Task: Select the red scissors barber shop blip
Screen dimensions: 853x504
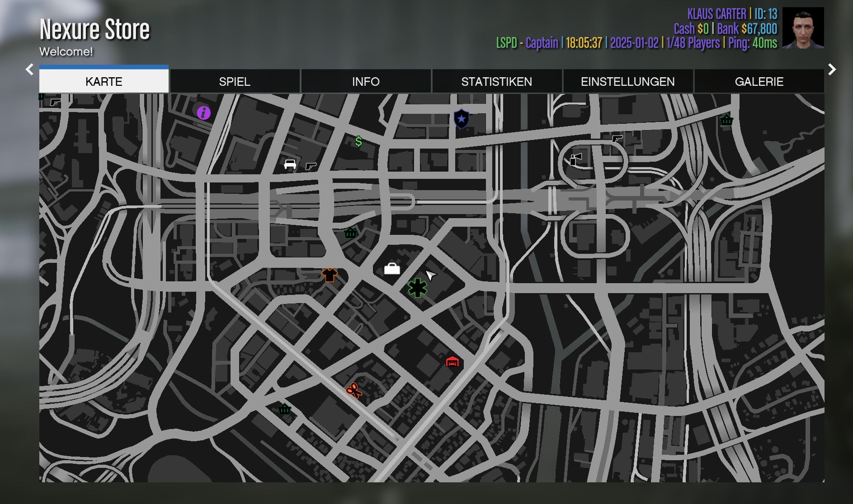Action: pyautogui.click(x=353, y=390)
